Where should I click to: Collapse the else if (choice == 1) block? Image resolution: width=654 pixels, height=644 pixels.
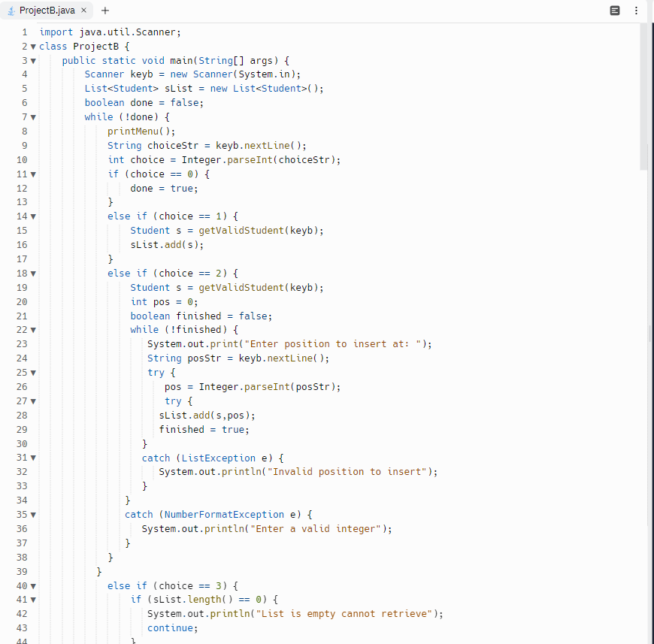pyautogui.click(x=34, y=216)
